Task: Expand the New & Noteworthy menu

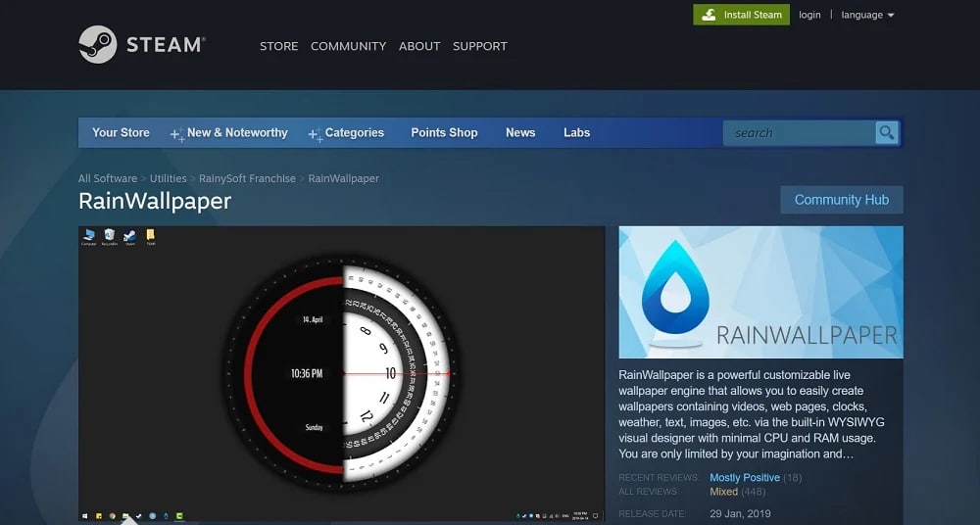Action: [x=228, y=132]
